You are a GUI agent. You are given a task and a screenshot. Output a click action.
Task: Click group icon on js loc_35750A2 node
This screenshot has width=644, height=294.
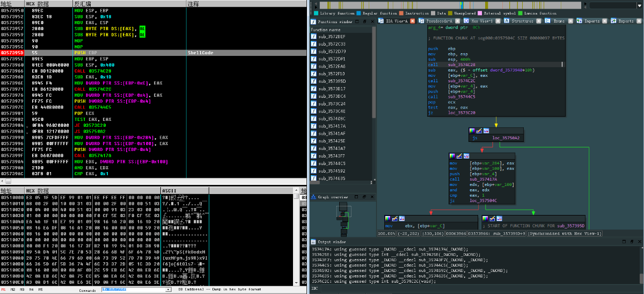[x=486, y=131]
